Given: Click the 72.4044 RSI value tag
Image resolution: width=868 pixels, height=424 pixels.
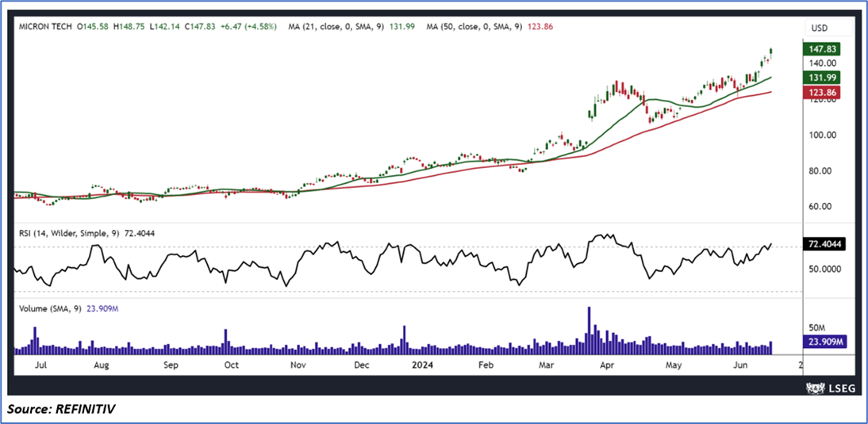Looking at the screenshot, I should 824,244.
